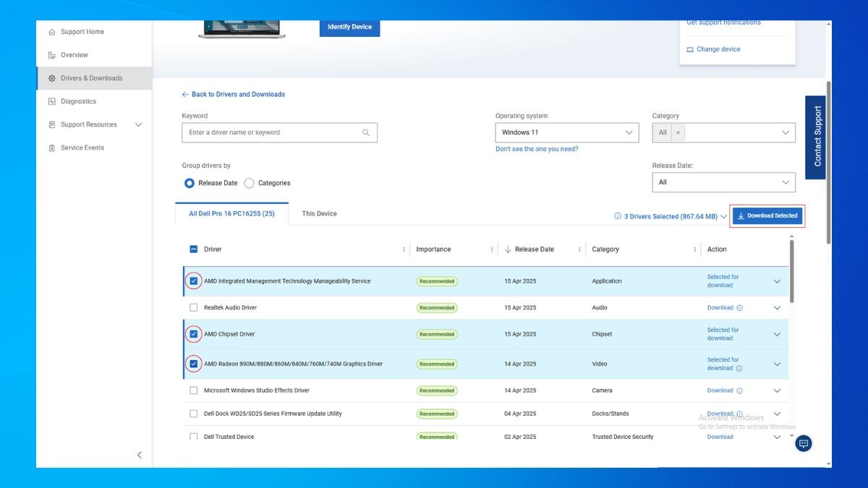This screenshot has width=868, height=488.
Task: Click the Diagnostics sidebar icon
Action: pyautogui.click(x=51, y=101)
